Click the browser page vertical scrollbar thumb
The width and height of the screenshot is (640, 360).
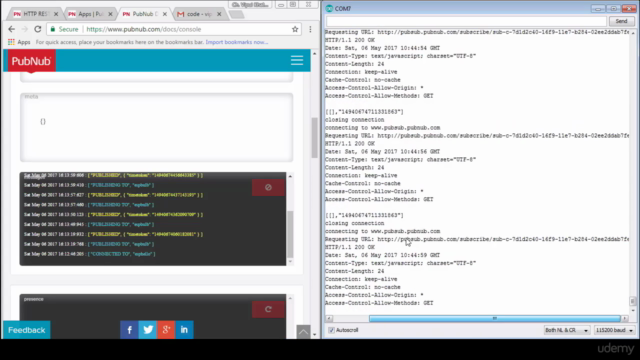tap(314, 138)
